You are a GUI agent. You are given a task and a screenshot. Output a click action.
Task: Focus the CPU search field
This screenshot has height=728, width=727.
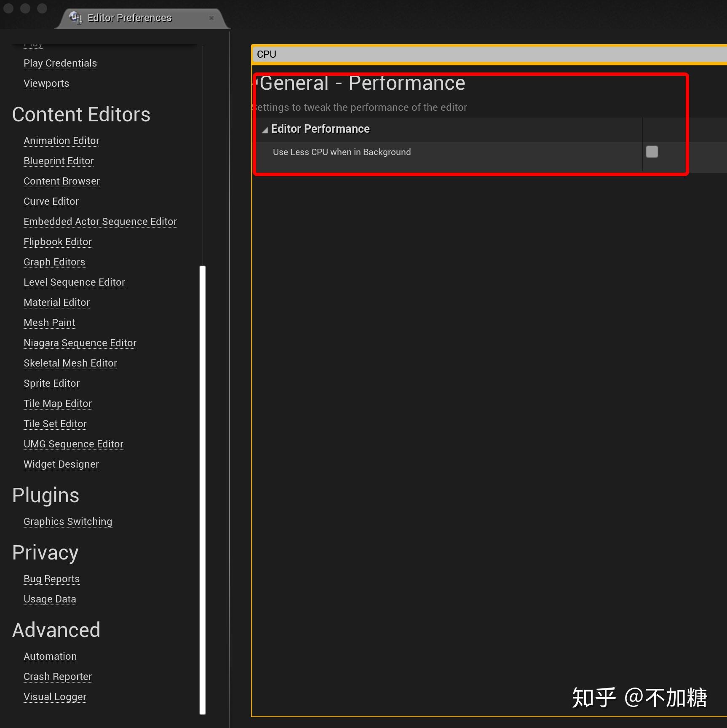(489, 54)
